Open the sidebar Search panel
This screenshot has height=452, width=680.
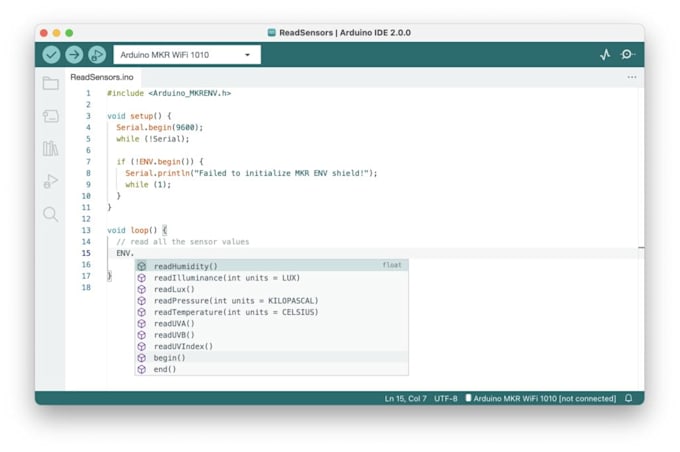[51, 214]
